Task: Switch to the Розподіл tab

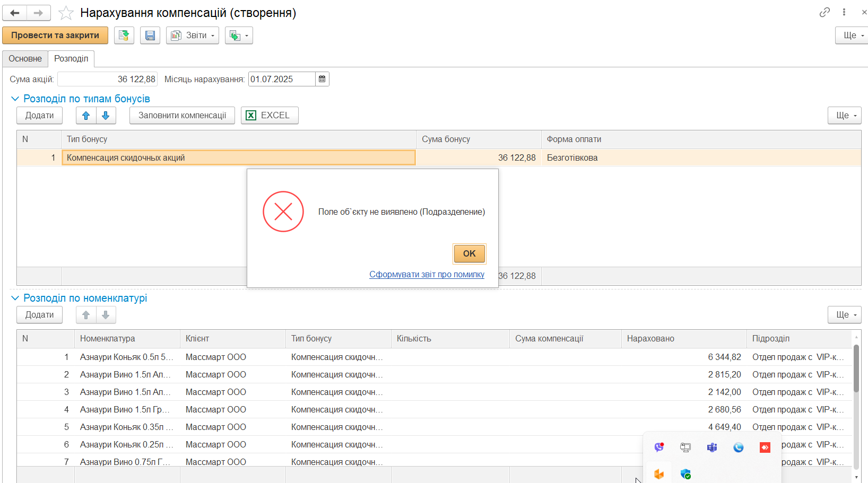Action: coord(71,59)
